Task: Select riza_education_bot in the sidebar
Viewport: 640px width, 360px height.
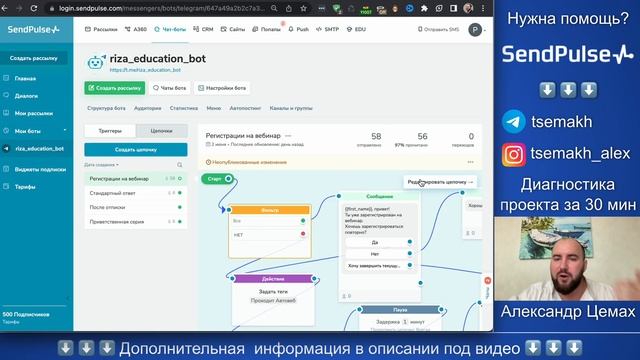Action: coord(39,149)
